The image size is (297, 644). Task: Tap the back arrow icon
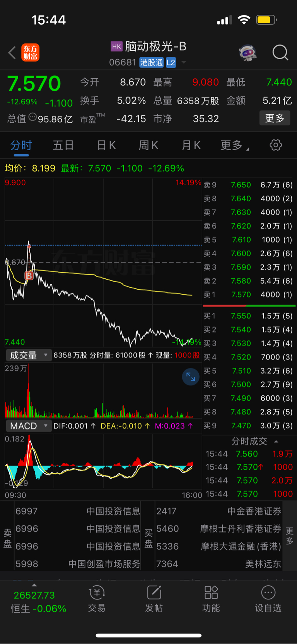tap(12, 53)
